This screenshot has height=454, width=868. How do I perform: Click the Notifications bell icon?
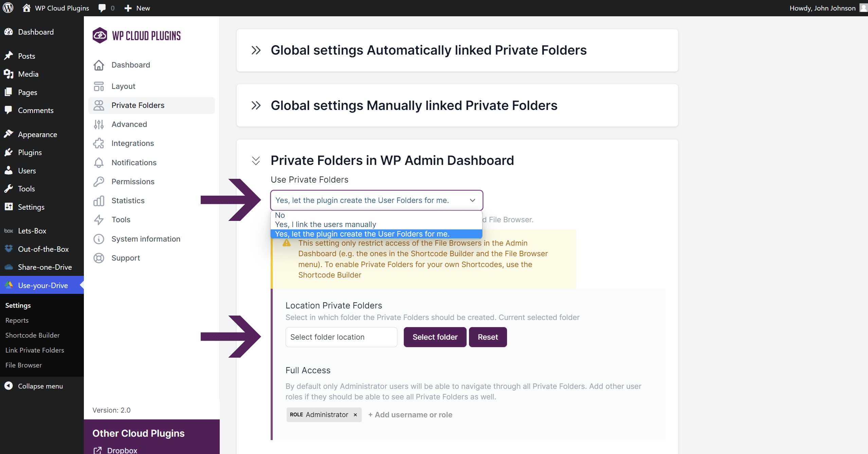click(99, 163)
